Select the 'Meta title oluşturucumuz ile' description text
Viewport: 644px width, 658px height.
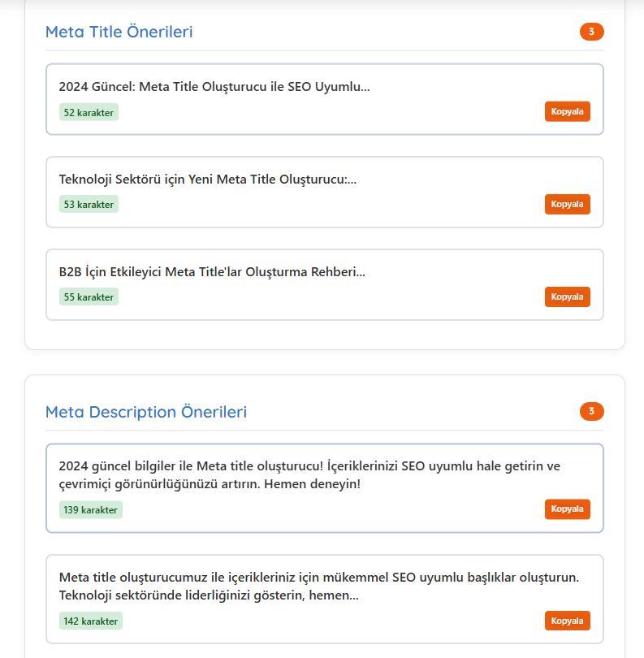coord(318,578)
